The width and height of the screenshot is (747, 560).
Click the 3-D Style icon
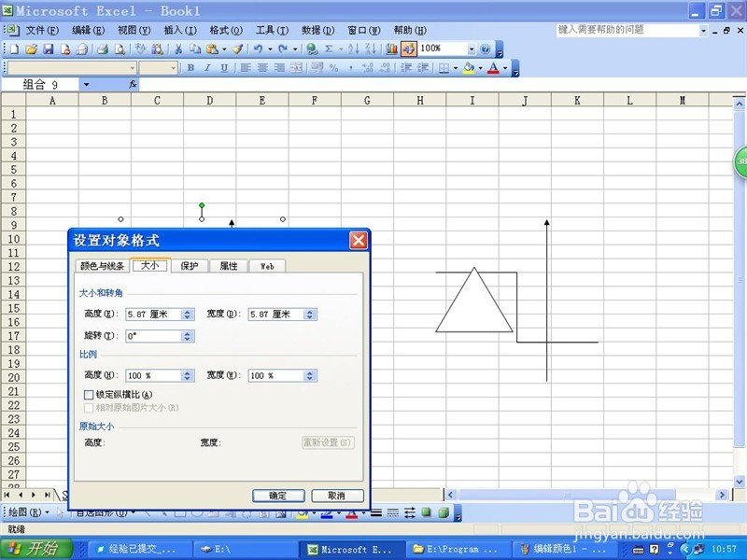point(443,512)
